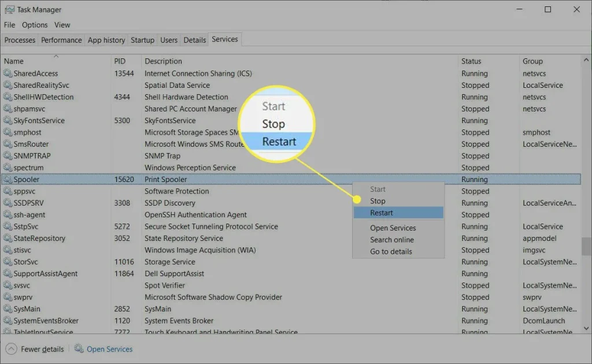This screenshot has width=592, height=364.
Task: Switch to the App history tab
Action: pyautogui.click(x=106, y=40)
